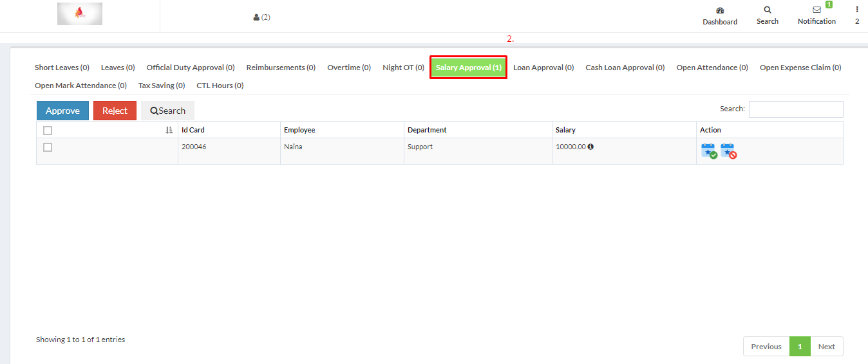Click the blue Approve button

62,111
